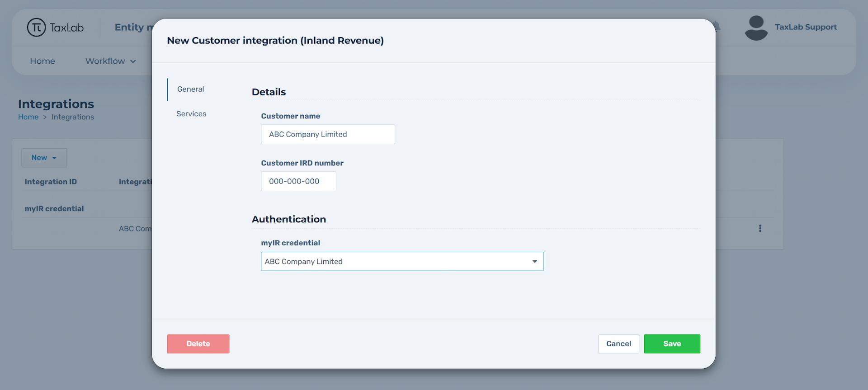Focus the Customer name field
Image resolution: width=868 pixels, height=390 pixels.
(x=328, y=134)
